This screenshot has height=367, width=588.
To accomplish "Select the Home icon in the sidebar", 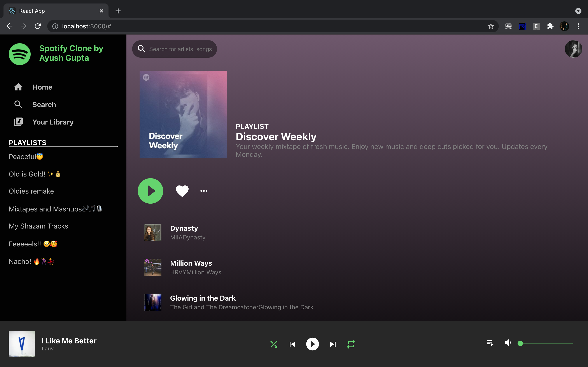I will coord(18,87).
